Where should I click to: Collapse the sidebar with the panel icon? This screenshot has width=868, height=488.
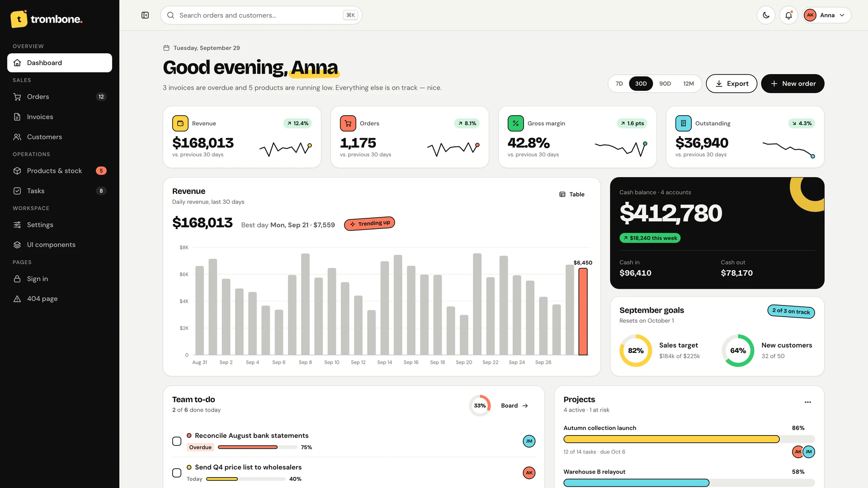click(x=145, y=15)
